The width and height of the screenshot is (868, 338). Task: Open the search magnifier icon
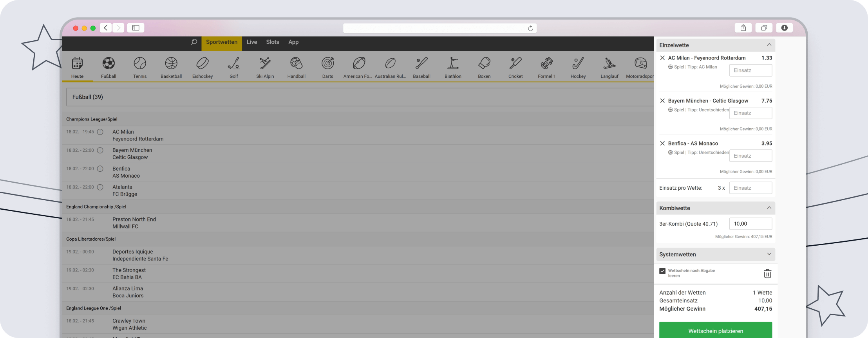[x=193, y=42]
